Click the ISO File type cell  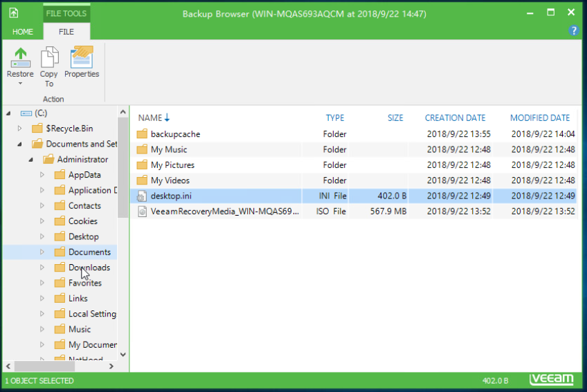coord(331,212)
